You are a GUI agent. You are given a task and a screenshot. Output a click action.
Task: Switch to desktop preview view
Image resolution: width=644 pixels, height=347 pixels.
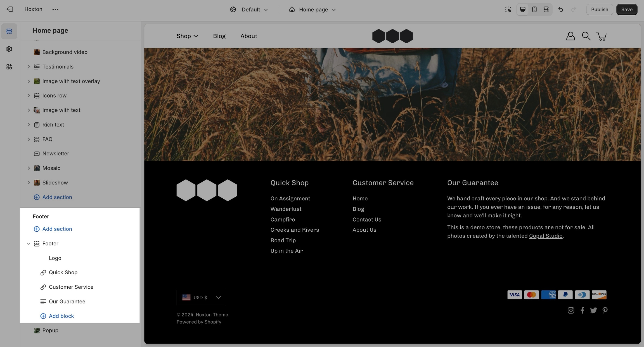coord(522,9)
